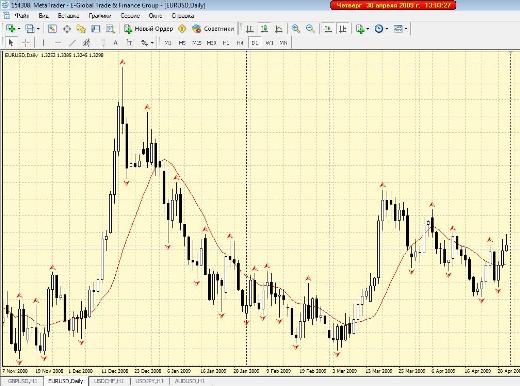Click the Zoom In magnifier icon

[295, 29]
